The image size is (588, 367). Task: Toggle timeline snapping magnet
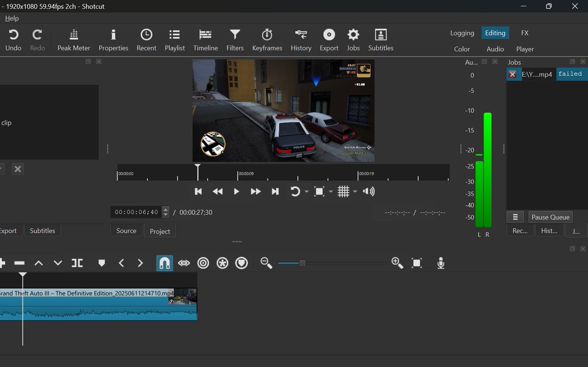(165, 263)
